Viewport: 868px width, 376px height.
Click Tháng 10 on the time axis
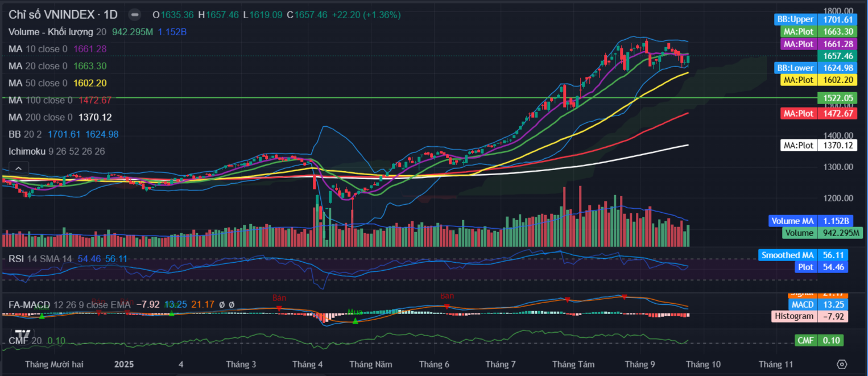click(704, 364)
